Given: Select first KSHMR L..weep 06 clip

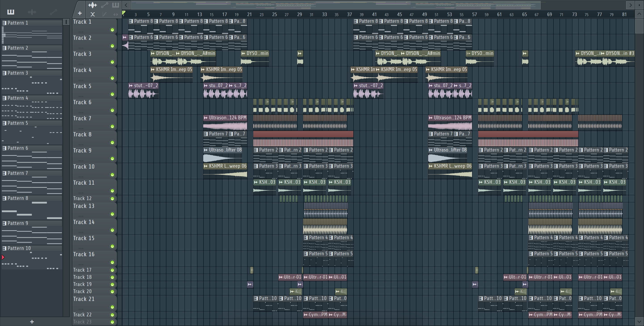Looking at the screenshot, I should (225, 171).
